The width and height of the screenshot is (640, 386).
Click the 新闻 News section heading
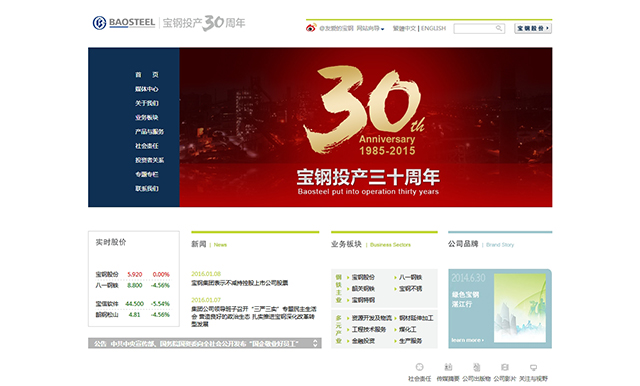point(209,244)
